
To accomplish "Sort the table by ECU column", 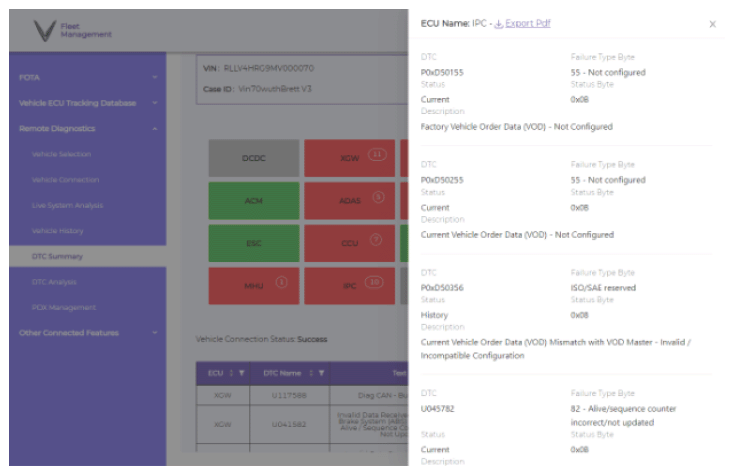I will point(231,374).
